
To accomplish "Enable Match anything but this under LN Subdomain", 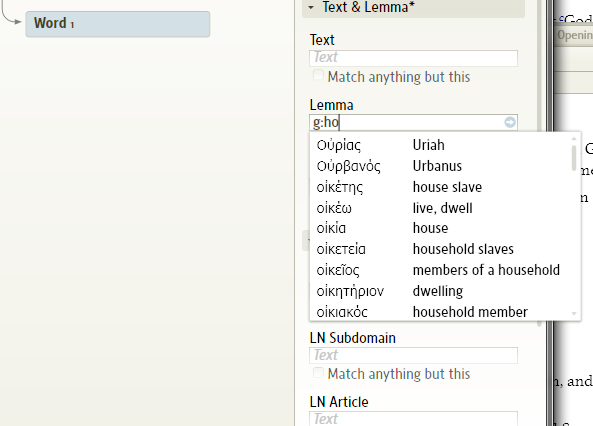I will (x=318, y=373).
